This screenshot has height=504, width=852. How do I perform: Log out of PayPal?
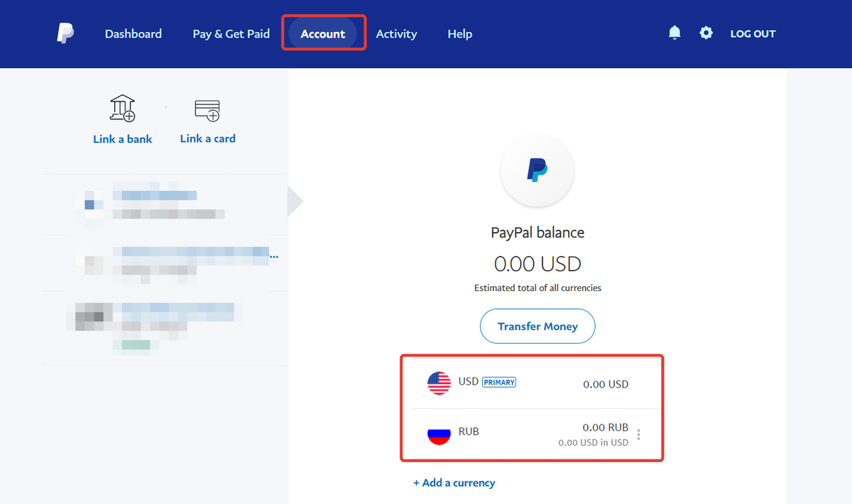point(753,33)
